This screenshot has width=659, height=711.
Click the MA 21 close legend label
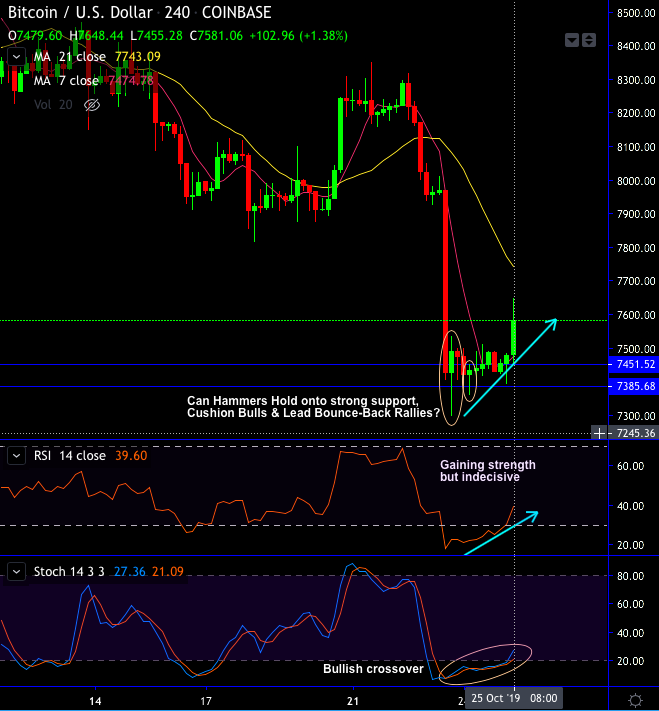(69, 57)
